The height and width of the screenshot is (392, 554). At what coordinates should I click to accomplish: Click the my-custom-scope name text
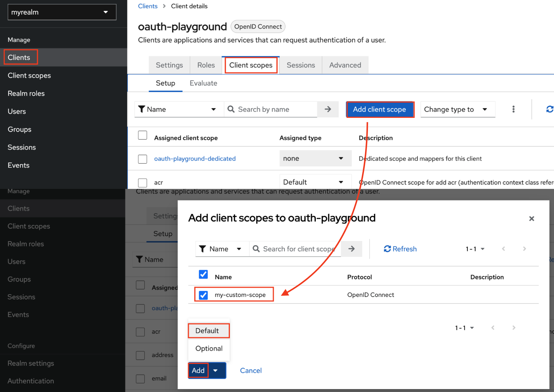pos(240,295)
